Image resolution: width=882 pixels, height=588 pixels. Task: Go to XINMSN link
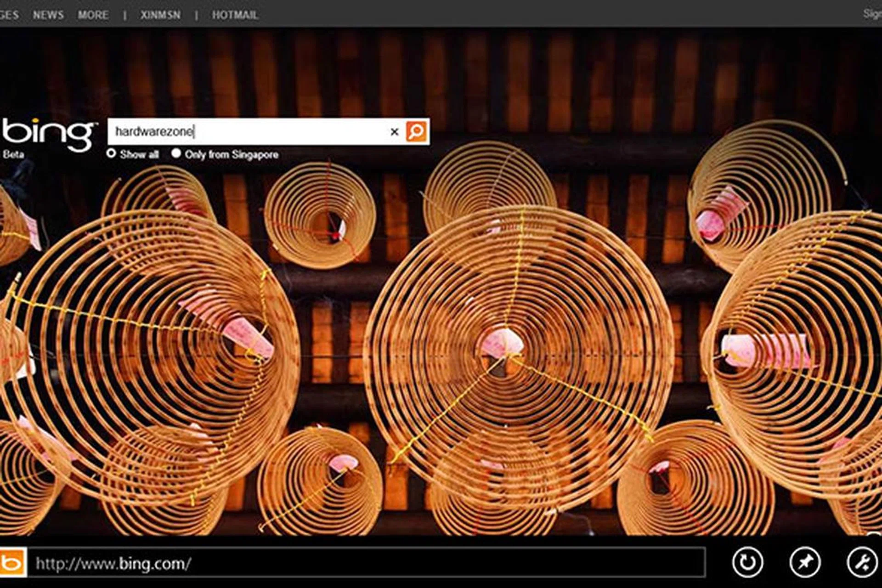[x=160, y=15]
